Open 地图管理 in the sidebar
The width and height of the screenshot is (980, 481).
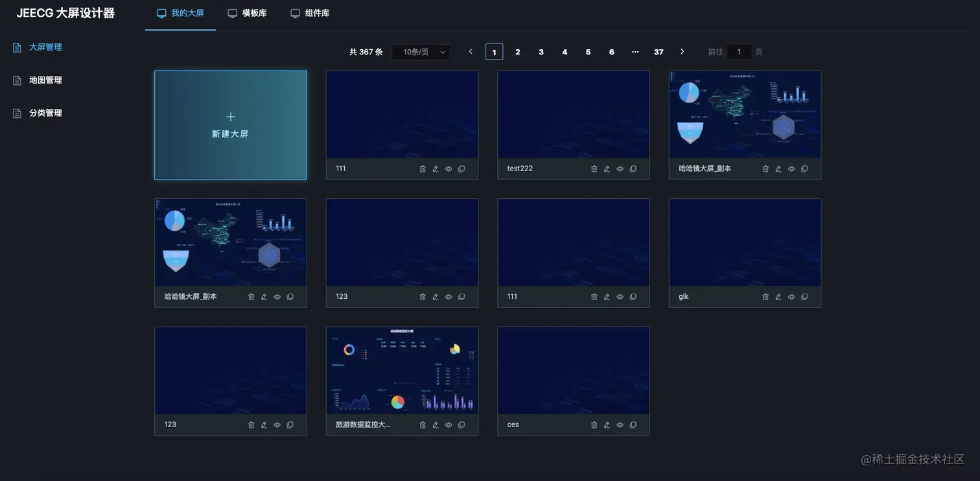[38, 80]
